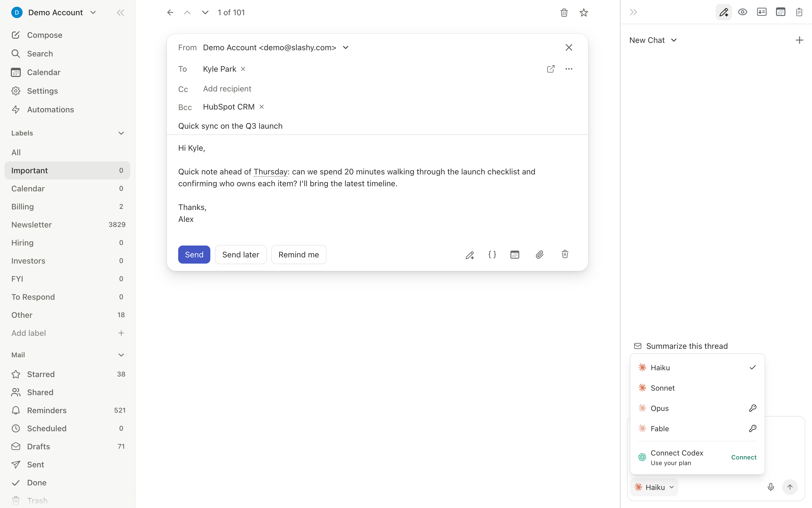Click Connect link for Codex
This screenshot has width=812, height=508.
click(x=743, y=457)
